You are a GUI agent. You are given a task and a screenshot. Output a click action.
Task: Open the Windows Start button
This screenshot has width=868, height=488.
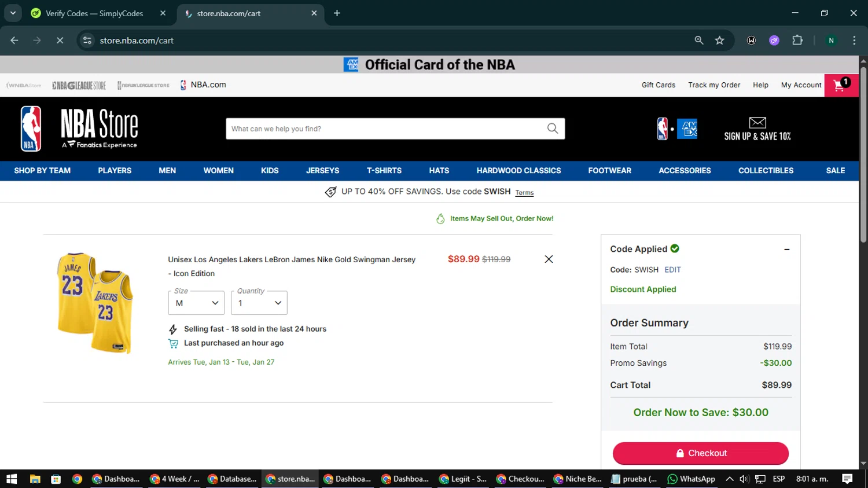pyautogui.click(x=12, y=479)
